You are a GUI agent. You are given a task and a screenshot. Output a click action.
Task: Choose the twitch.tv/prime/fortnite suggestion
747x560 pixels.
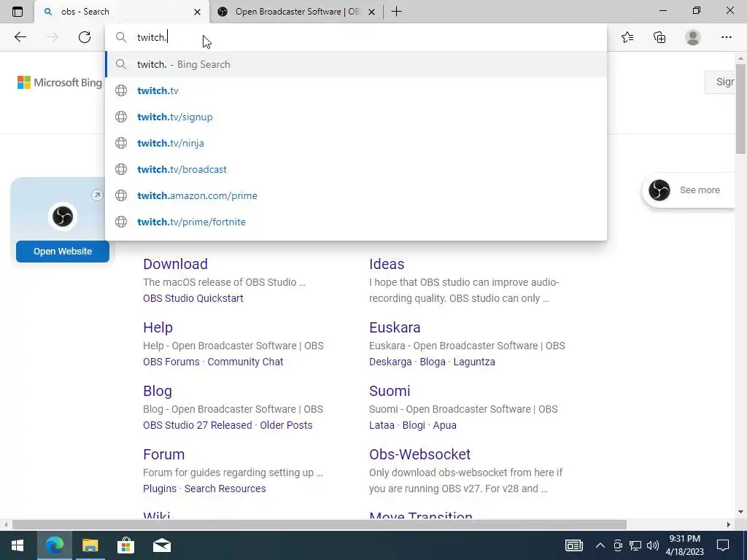tap(356, 222)
